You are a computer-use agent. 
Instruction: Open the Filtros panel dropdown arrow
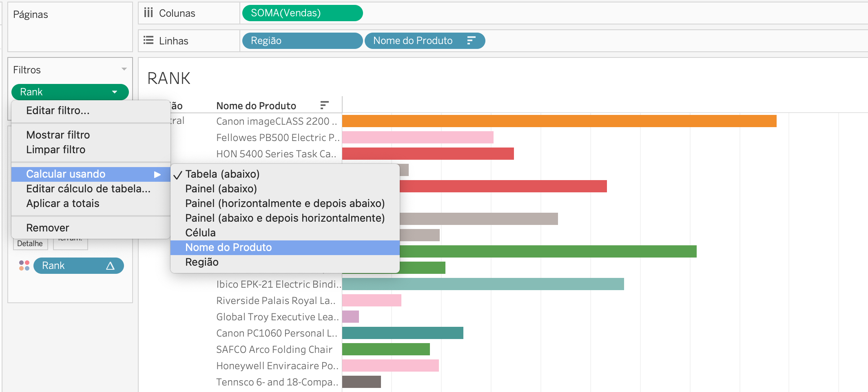tap(124, 69)
